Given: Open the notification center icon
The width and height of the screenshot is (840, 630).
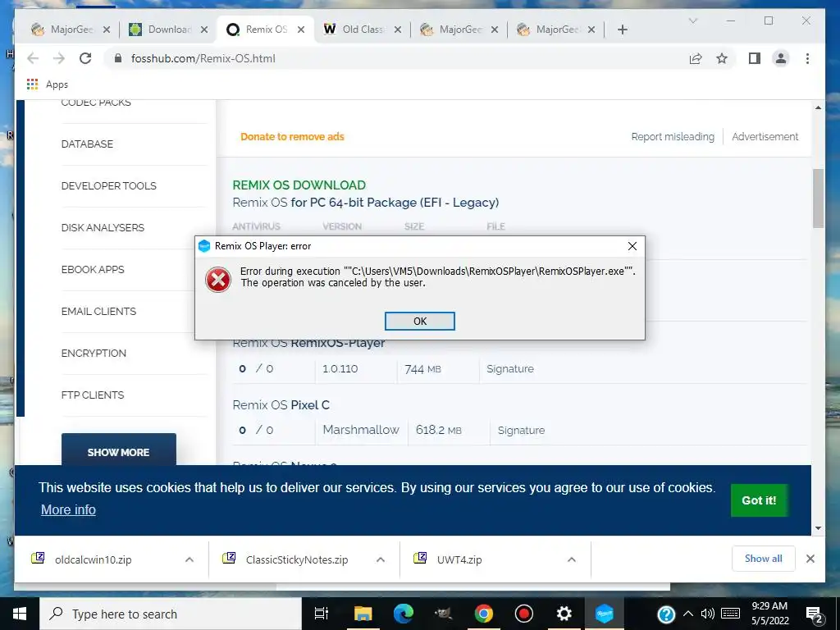Looking at the screenshot, I should (x=815, y=614).
